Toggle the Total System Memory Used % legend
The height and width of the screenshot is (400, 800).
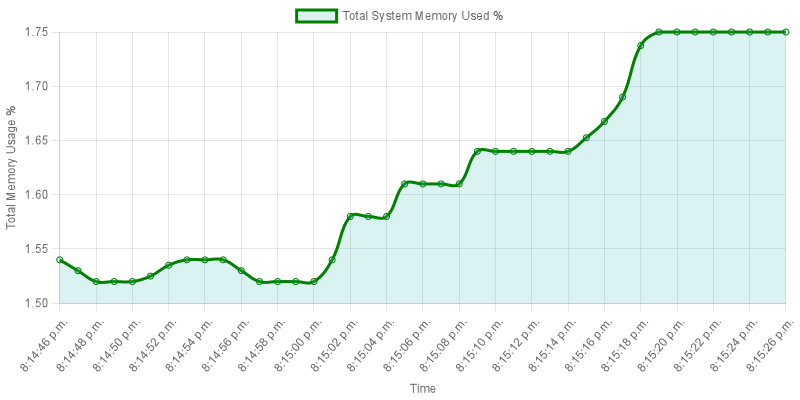421,15
